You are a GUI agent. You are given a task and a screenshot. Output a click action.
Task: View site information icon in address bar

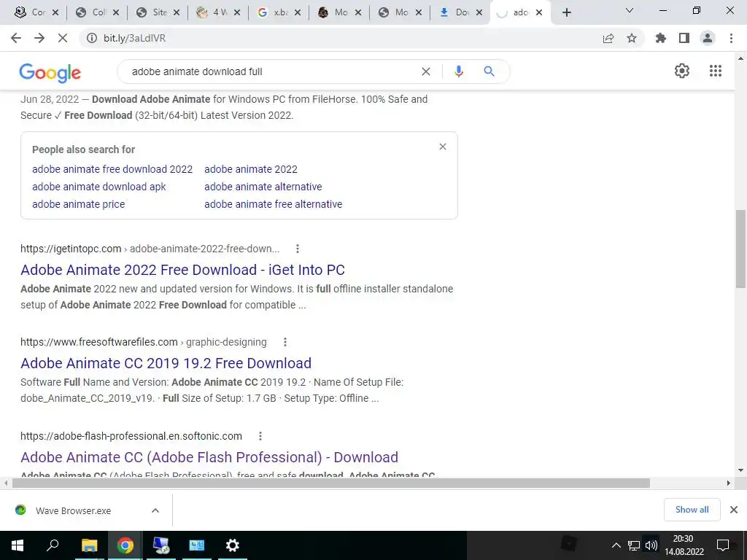click(91, 38)
